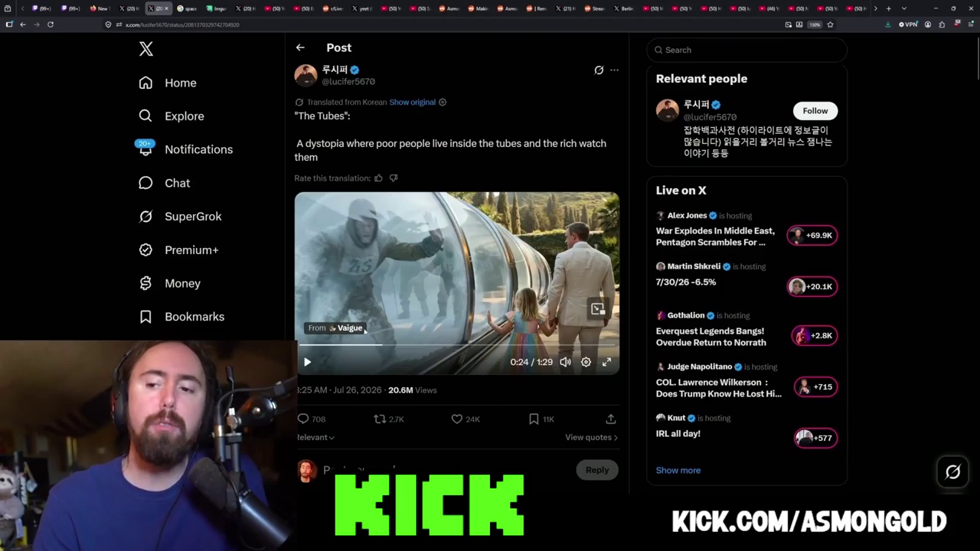The height and width of the screenshot is (551, 980).
Task: Open Martin Shkreli 7/30/26 -6.5% space
Action: point(686,282)
